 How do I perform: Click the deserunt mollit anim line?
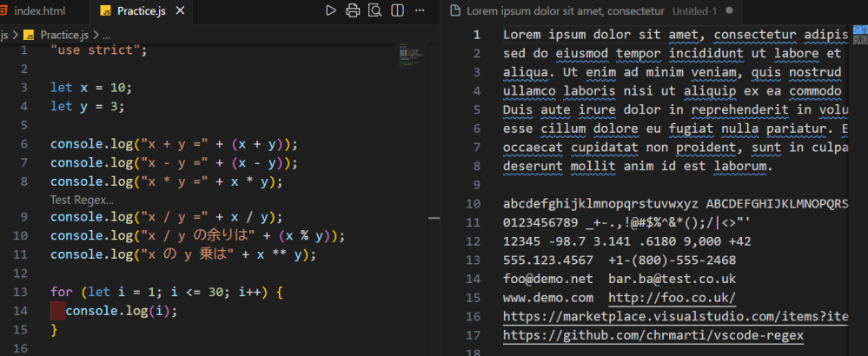(638, 166)
